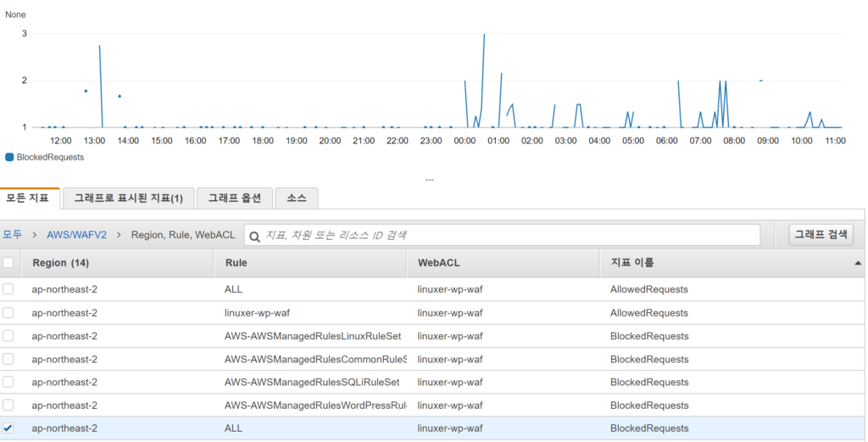Check the AWS-AWSManagedRulesLinuxRuleSet row checkbox
The image size is (868, 442).
click(8, 336)
